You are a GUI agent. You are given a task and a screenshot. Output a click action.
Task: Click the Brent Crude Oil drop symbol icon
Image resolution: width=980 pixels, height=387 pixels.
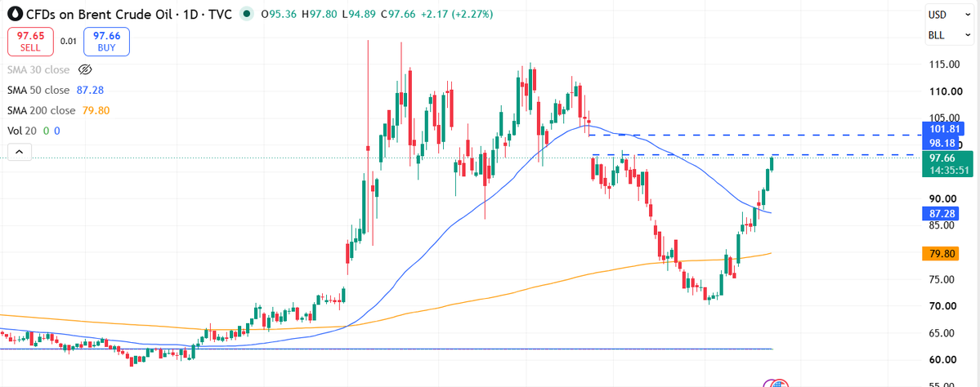point(15,13)
